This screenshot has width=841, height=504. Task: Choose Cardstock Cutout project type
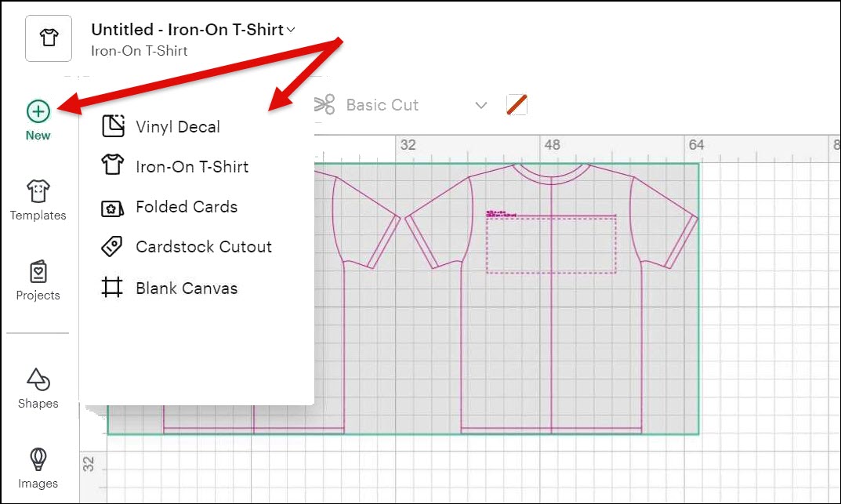[204, 247]
